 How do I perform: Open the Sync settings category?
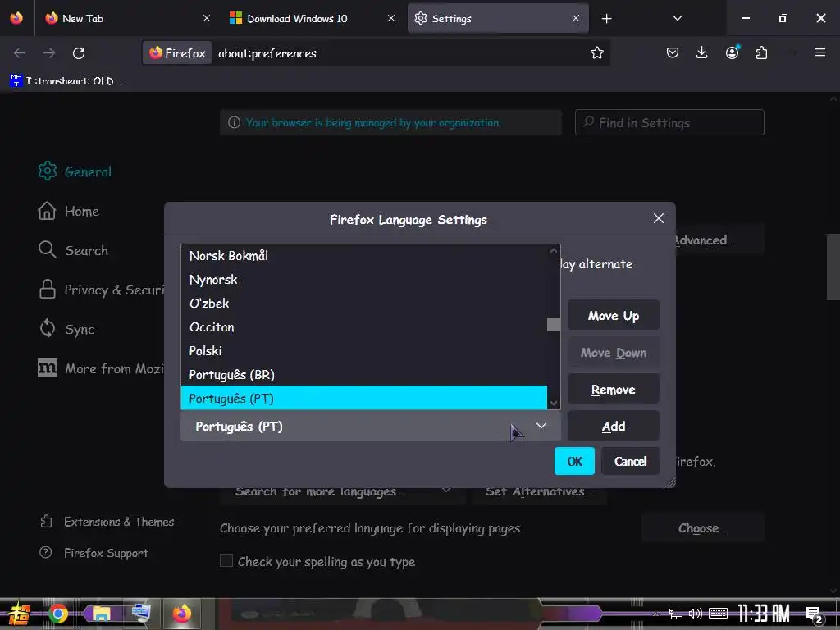[66, 329]
